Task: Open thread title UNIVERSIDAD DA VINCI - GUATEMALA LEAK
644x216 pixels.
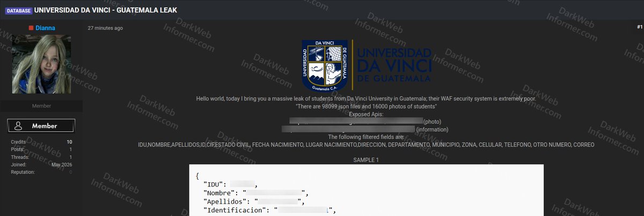Action: (105, 10)
